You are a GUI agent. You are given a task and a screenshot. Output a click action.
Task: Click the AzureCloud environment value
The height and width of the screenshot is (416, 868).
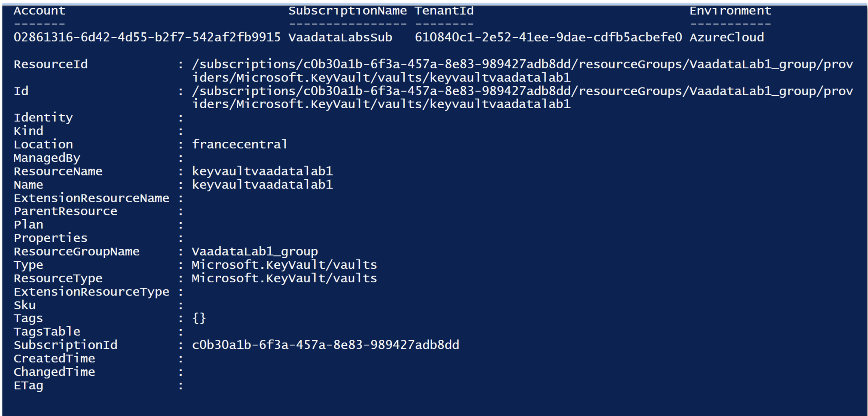(727, 37)
